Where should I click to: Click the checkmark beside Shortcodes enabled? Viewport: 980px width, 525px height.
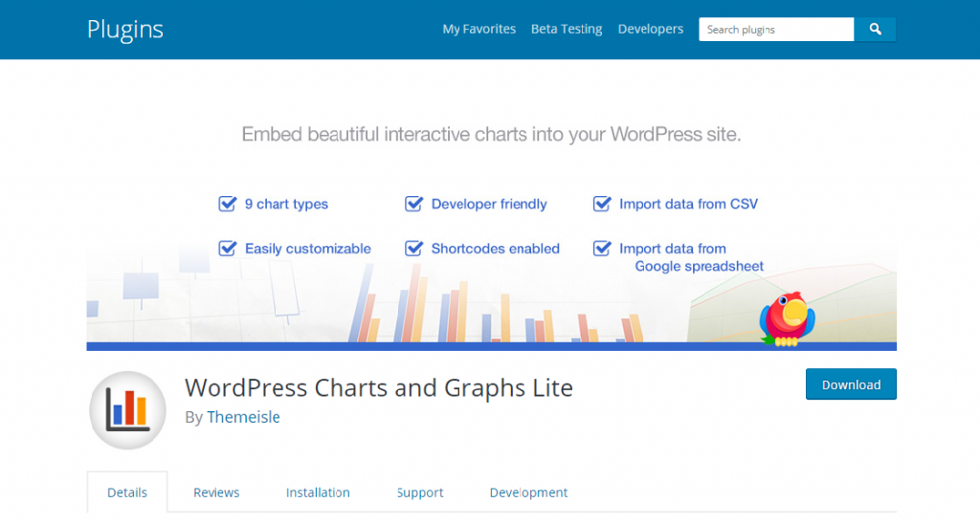[413, 249]
